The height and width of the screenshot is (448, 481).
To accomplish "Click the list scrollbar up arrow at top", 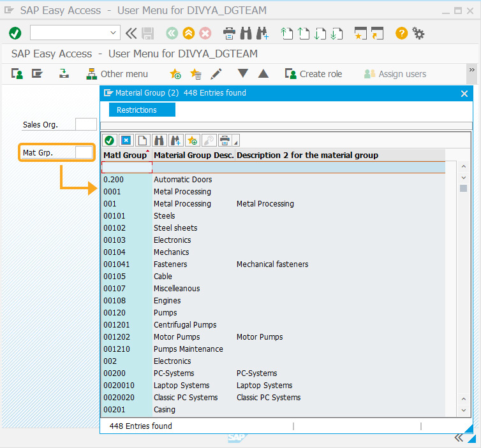I will (x=464, y=166).
